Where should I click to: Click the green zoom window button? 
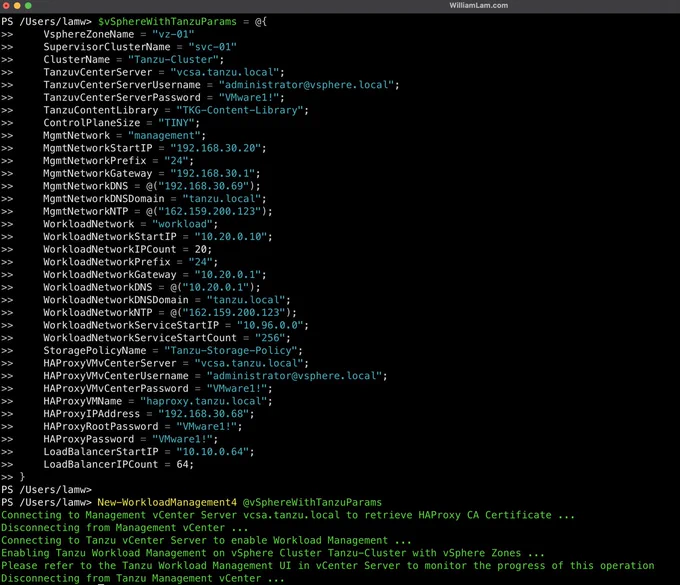28,6
